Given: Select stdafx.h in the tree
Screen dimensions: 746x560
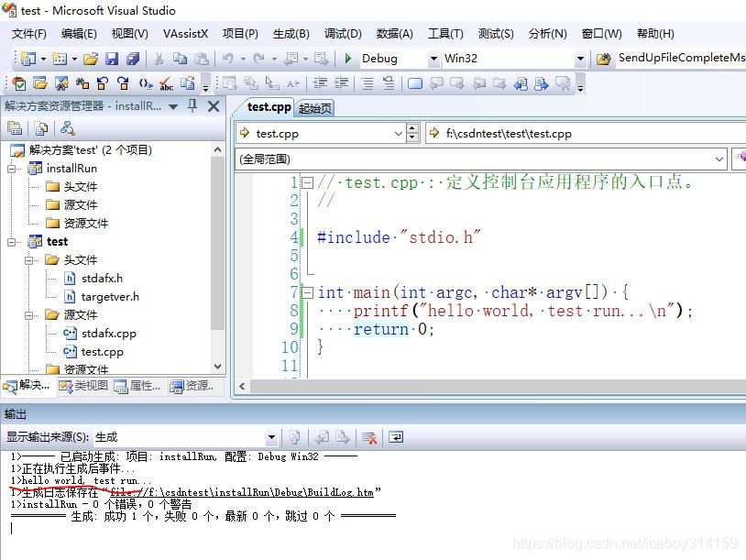Looking at the screenshot, I should pos(102,279).
